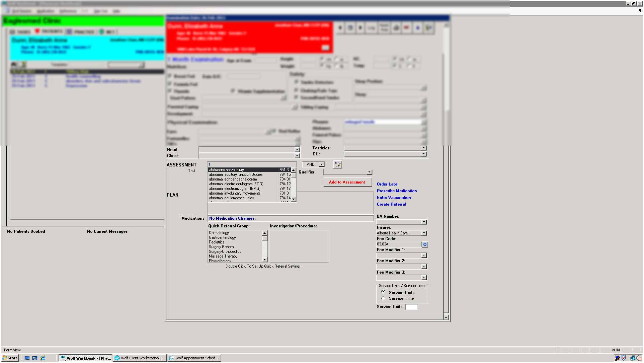Open the Insurer dropdown showing Alberta Health Care
Viewport: 644px width, 363px height.
pos(424,233)
